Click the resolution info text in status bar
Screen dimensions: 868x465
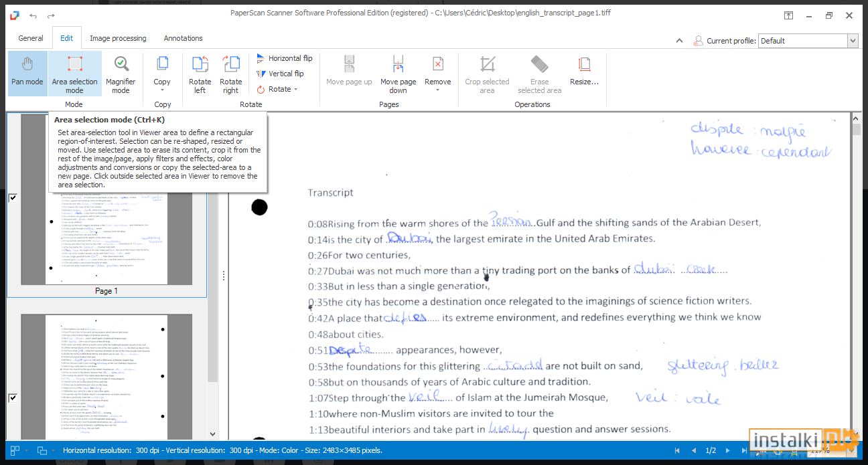click(222, 451)
